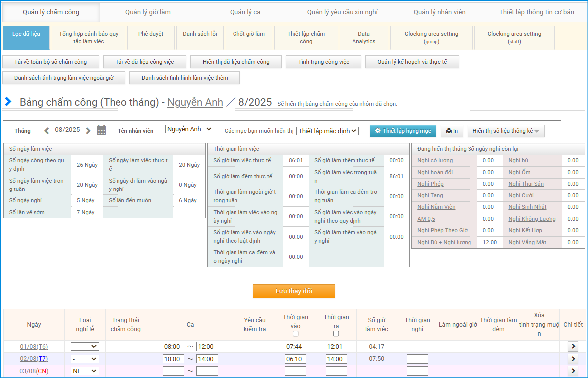Open detail arrow for 01/08 row

point(573,347)
